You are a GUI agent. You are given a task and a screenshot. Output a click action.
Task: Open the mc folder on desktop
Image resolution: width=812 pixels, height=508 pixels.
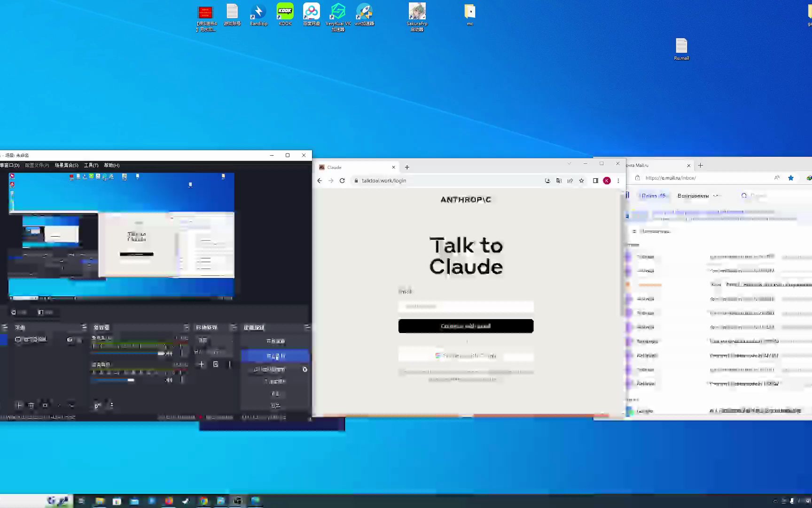(x=470, y=15)
